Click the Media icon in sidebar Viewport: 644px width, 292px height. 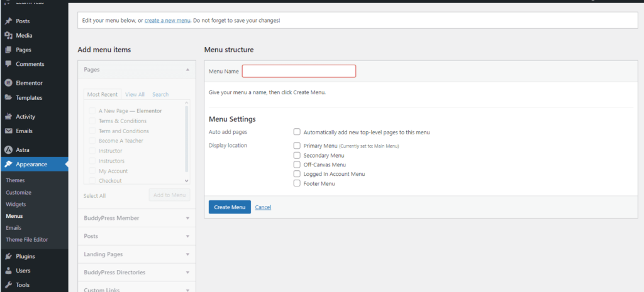click(8, 36)
